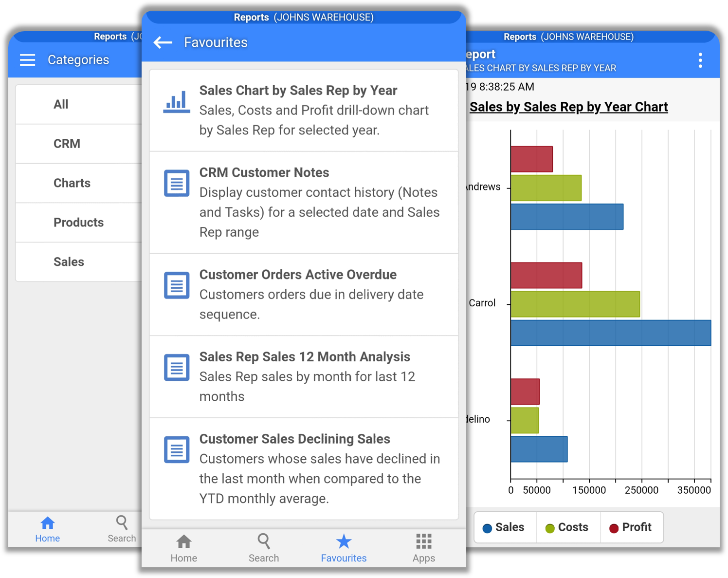Screen dimensions: 728x578
Task: Select the Charts category
Action: point(79,183)
